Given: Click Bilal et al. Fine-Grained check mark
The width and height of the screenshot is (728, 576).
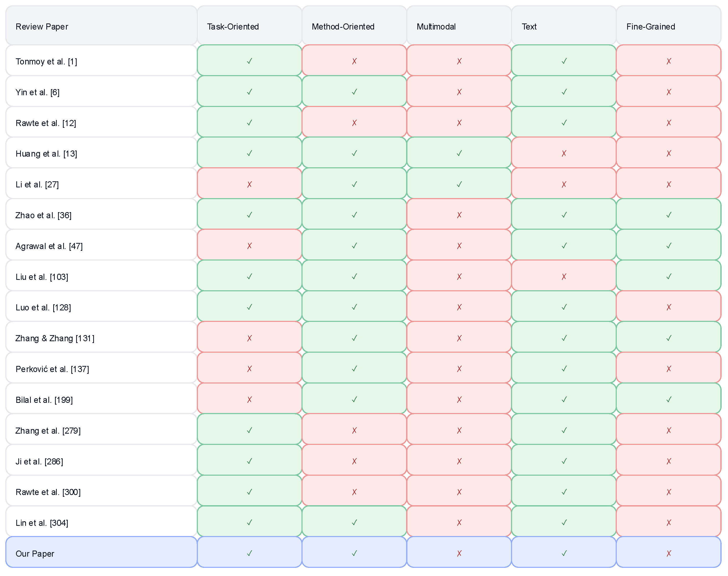Looking at the screenshot, I should tap(669, 400).
